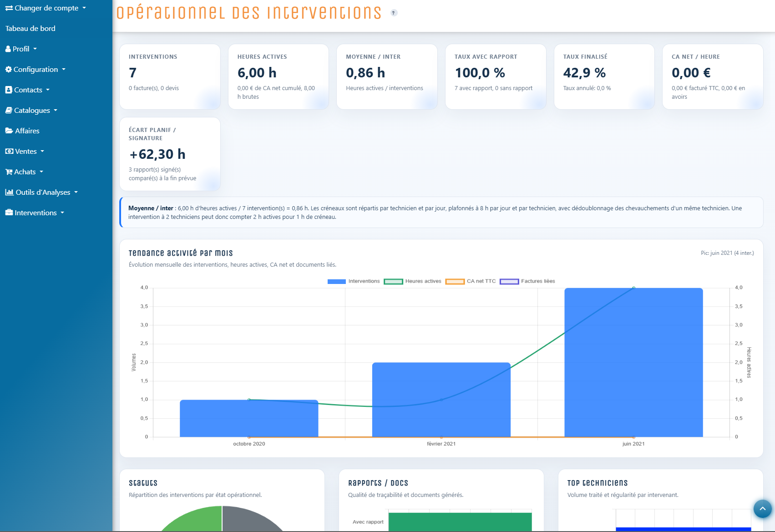Expand the Catalogues menu caret

point(56,110)
